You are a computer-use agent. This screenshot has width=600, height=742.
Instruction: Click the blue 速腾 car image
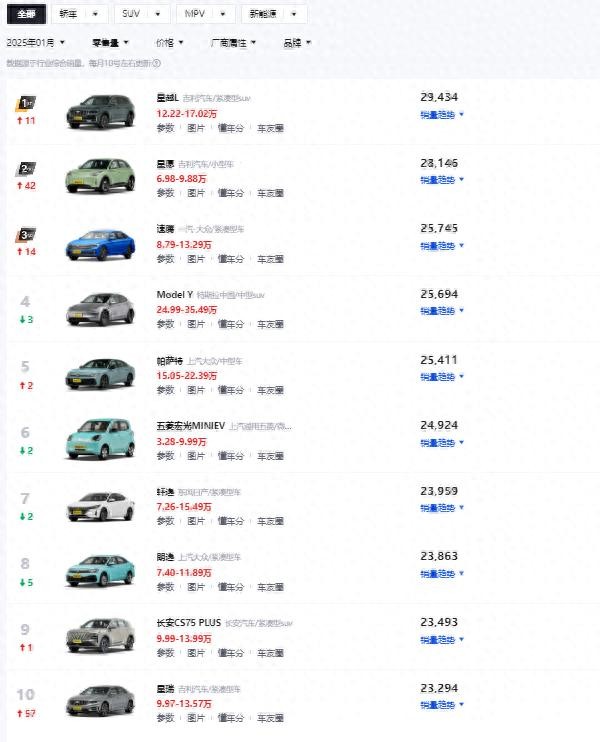99,243
